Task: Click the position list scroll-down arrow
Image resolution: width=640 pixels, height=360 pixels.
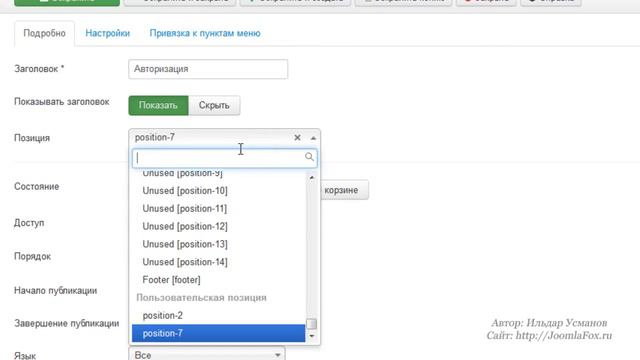Action: (312, 336)
